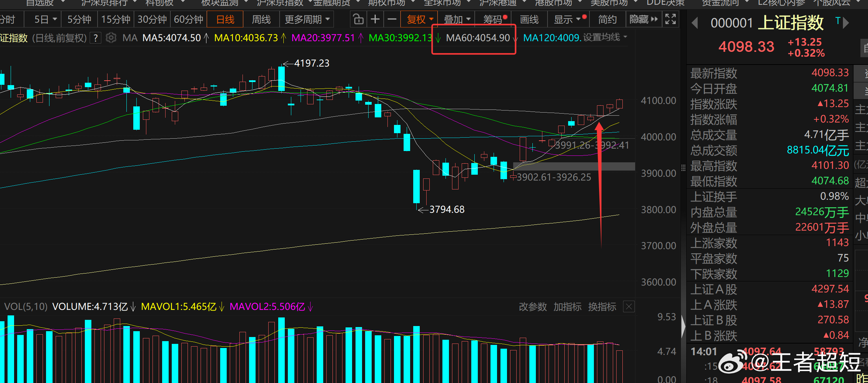
Task: Click the fullscreen expand icon
Action: [x=670, y=19]
